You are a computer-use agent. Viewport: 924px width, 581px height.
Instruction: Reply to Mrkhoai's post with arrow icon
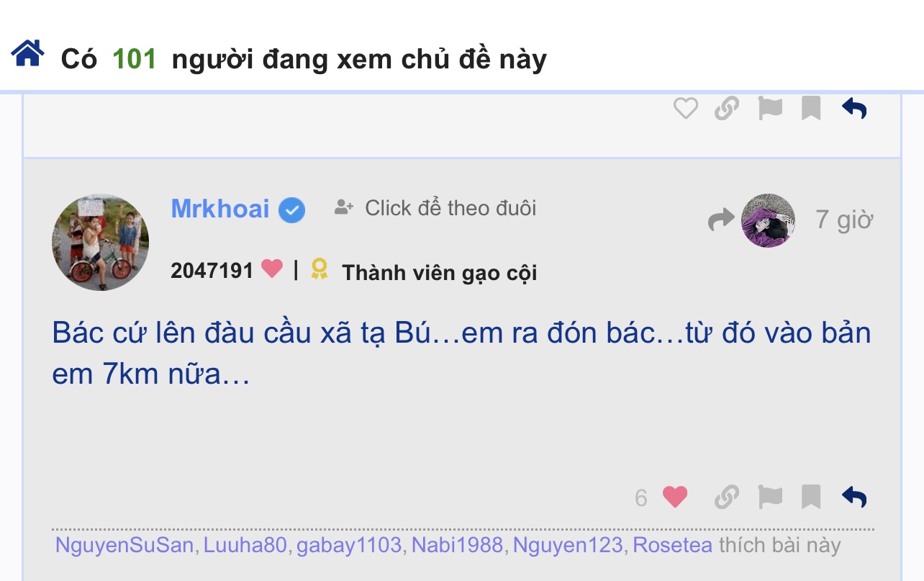coord(854,497)
